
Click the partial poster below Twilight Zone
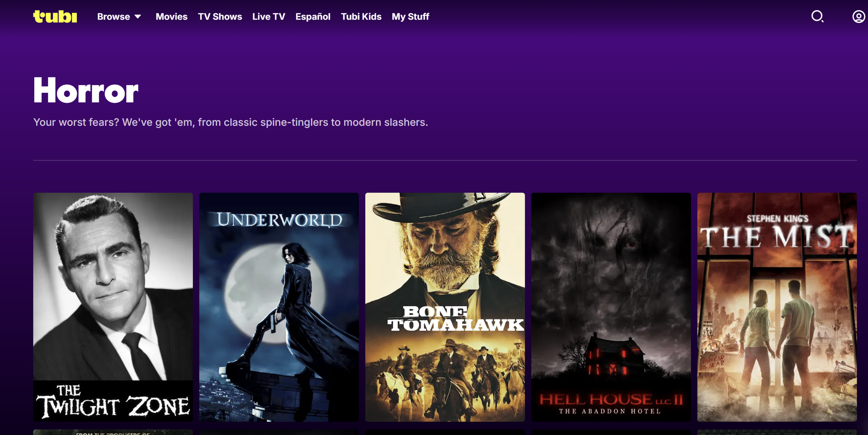pos(113,432)
